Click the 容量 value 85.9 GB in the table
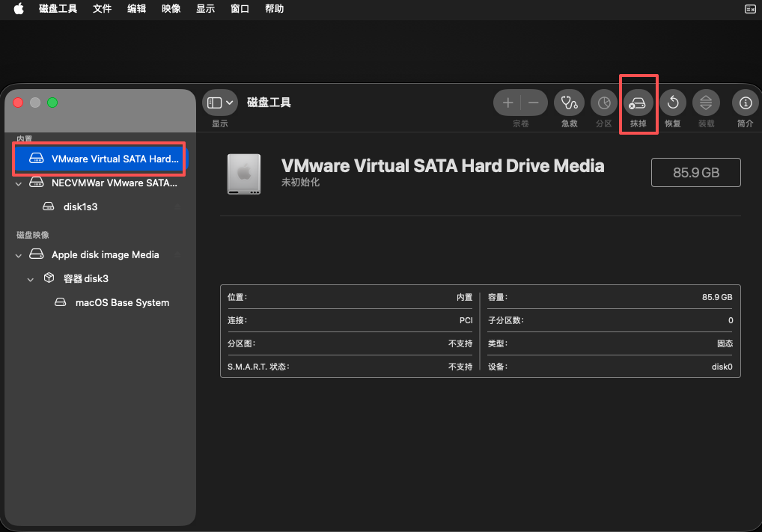Image resolution: width=762 pixels, height=532 pixels. (717, 297)
